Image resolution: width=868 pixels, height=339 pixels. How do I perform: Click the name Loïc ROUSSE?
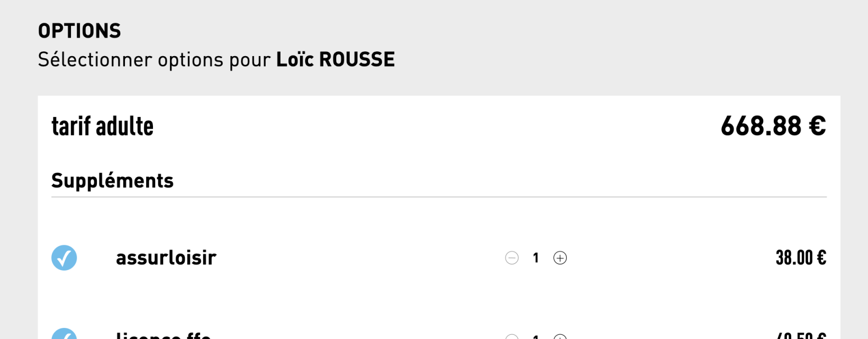pos(336,60)
